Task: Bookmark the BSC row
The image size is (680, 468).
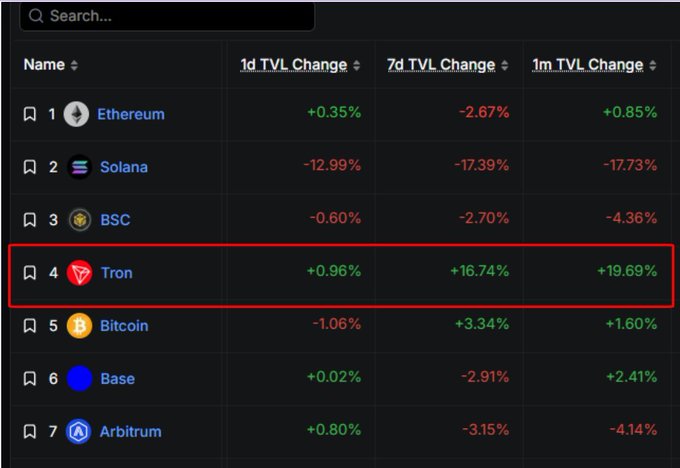Action: click(x=30, y=220)
